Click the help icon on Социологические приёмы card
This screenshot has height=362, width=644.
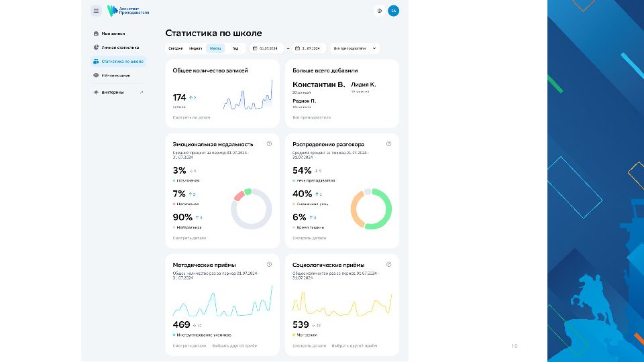[x=388, y=264]
